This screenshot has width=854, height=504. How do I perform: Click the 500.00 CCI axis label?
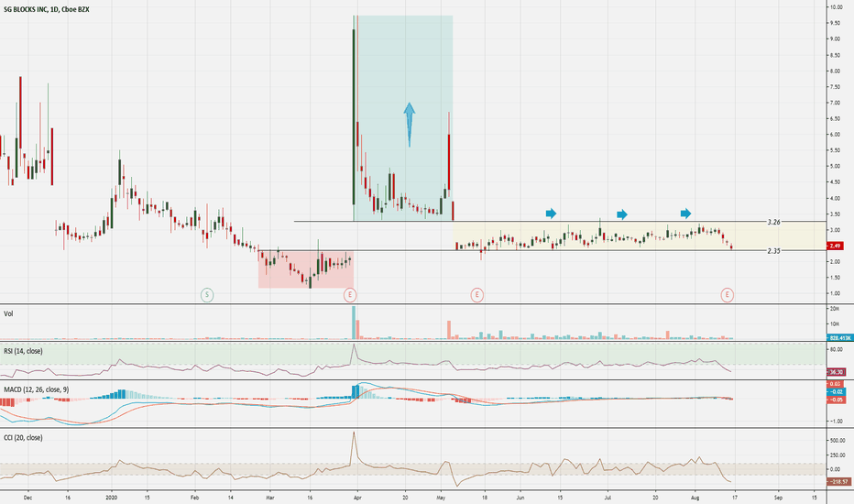[x=838, y=440]
